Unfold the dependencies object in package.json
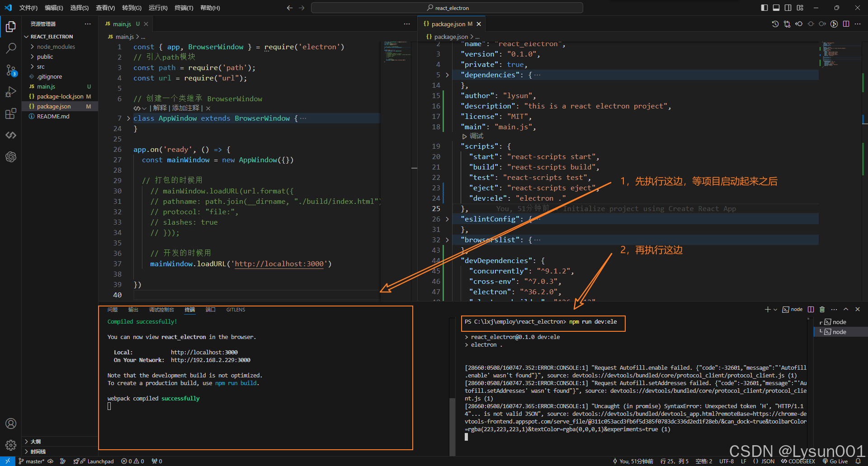The height and width of the screenshot is (466, 868). pyautogui.click(x=447, y=75)
